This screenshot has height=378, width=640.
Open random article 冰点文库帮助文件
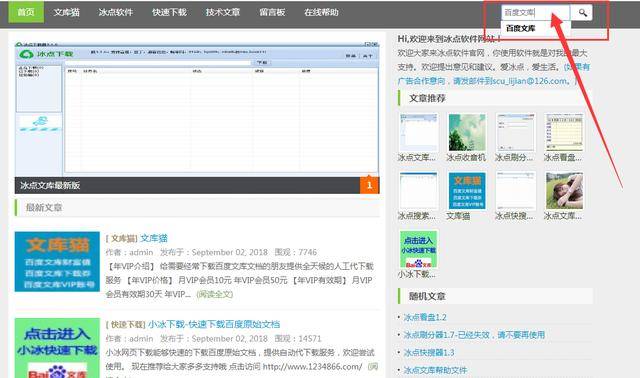[x=435, y=370]
